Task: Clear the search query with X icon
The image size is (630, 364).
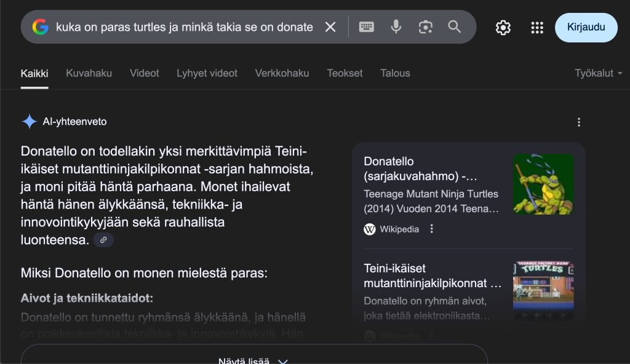Action: (x=330, y=27)
